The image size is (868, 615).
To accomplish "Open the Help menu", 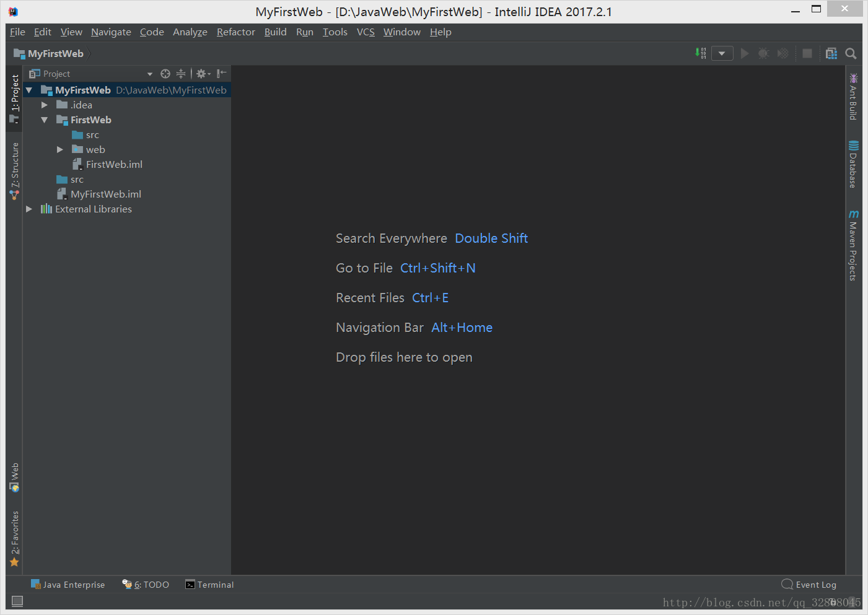I will 441,32.
